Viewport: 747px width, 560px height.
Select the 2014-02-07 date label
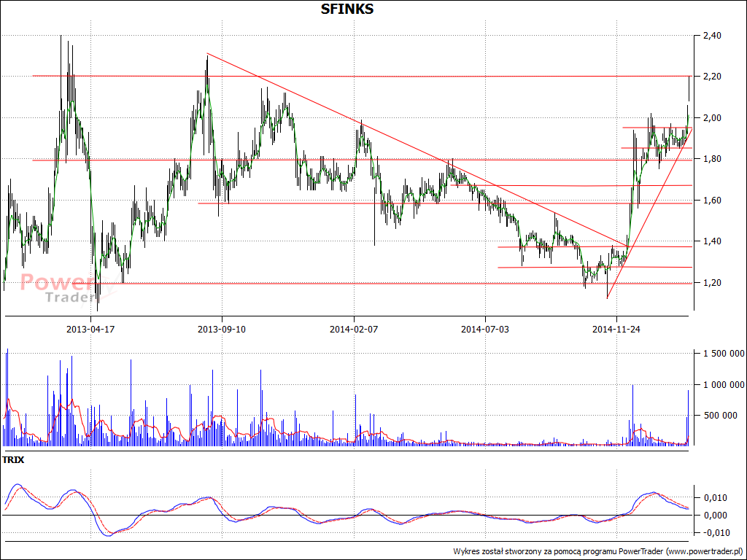click(354, 329)
